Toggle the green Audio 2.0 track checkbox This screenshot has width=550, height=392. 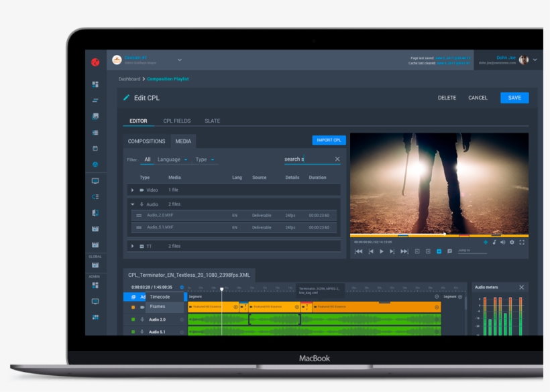pos(133,320)
